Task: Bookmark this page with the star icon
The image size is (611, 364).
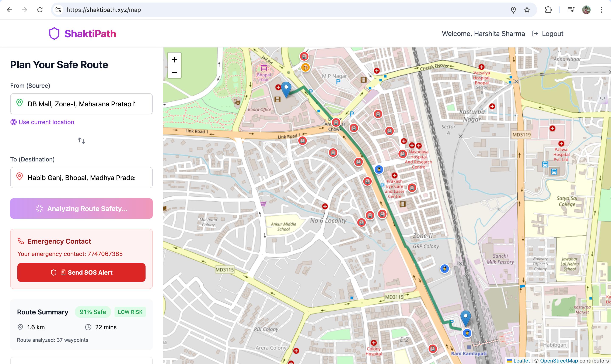Action: pos(527,10)
